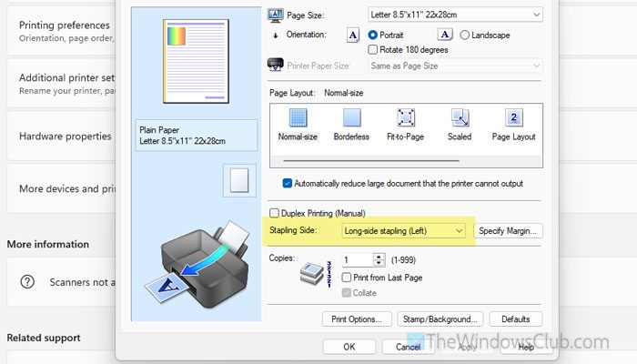This screenshot has height=364, width=637.
Task: Click the Landscape orientation letter icon
Action: coord(445,35)
